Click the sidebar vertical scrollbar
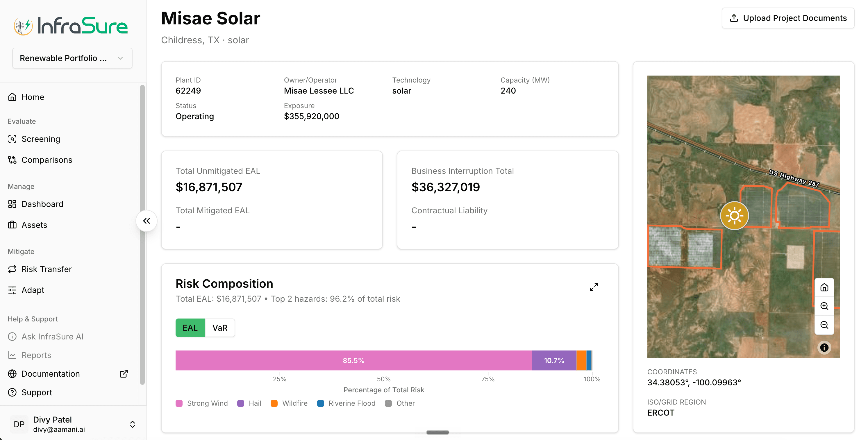 pos(142,235)
